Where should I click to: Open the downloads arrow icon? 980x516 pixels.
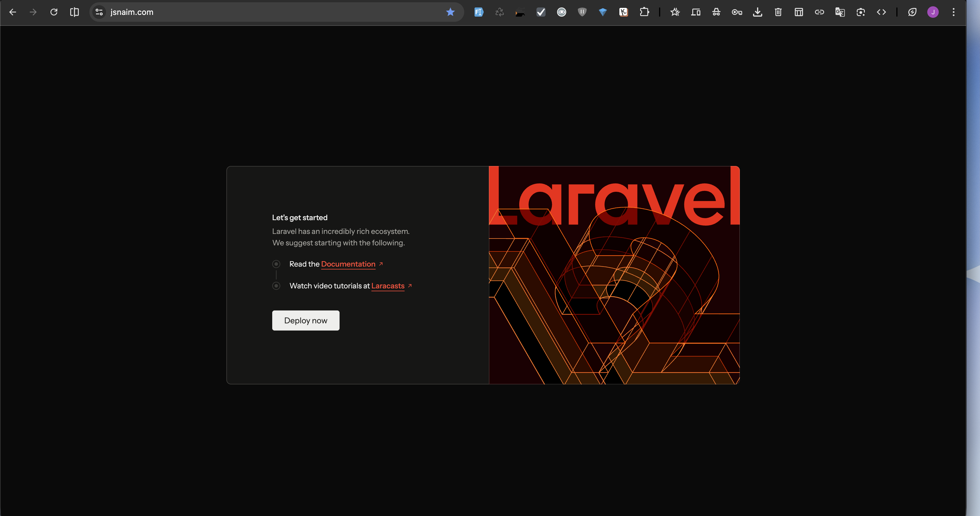(757, 12)
